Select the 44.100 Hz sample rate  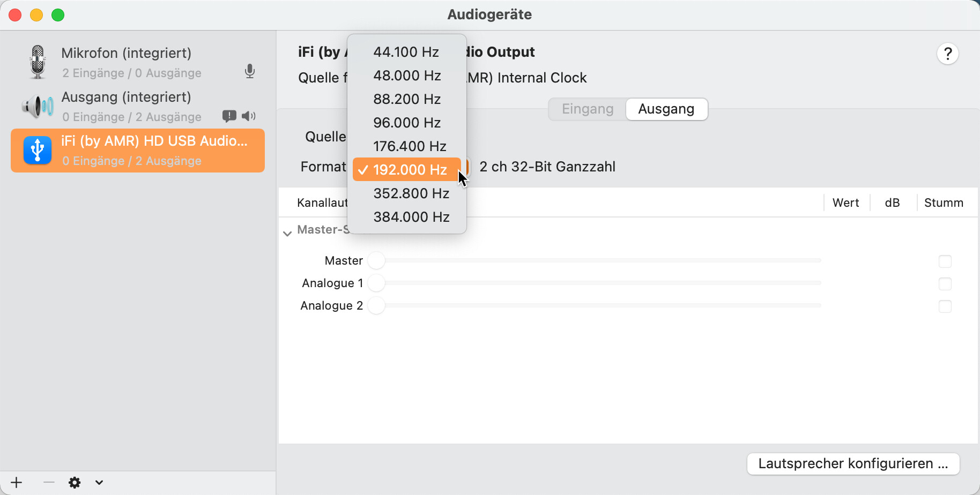pyautogui.click(x=407, y=52)
